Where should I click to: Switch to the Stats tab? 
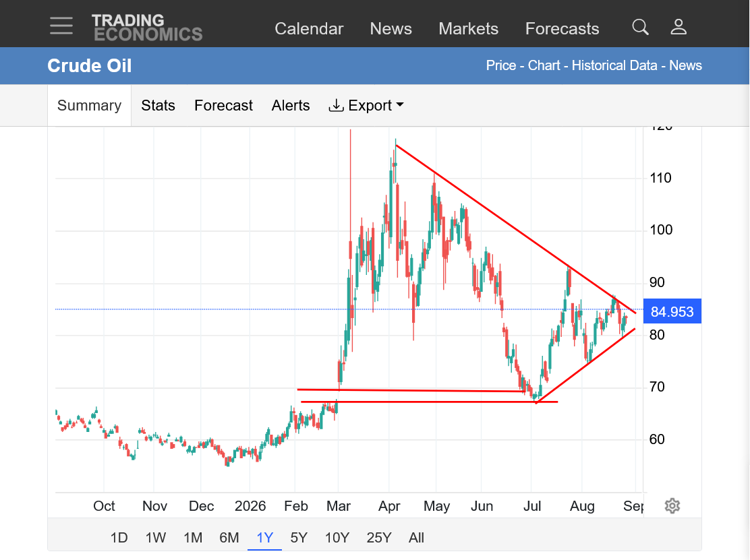click(158, 106)
